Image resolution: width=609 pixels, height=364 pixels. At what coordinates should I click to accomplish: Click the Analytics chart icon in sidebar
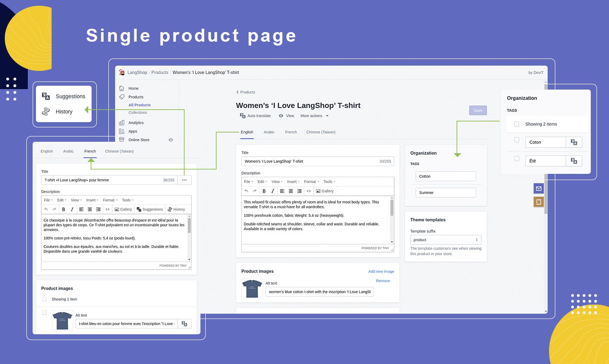(x=122, y=123)
